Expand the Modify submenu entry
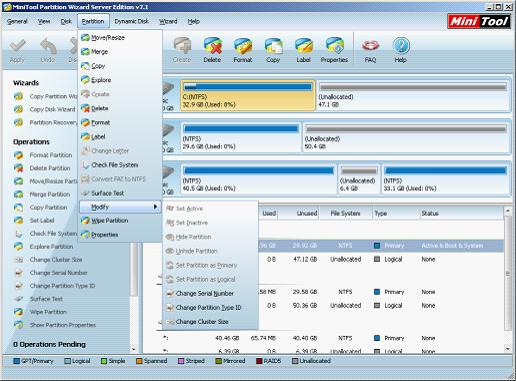 point(120,207)
